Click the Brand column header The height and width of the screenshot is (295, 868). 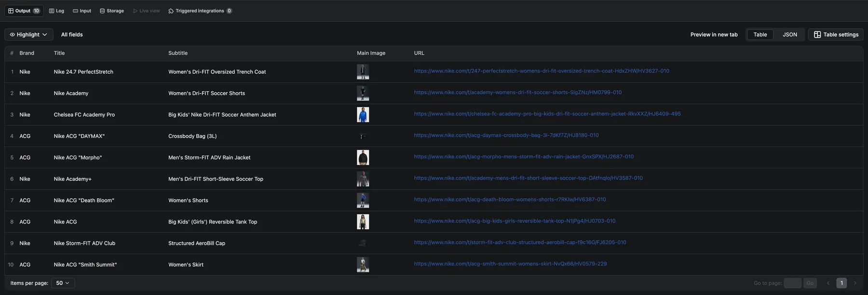pyautogui.click(x=27, y=53)
